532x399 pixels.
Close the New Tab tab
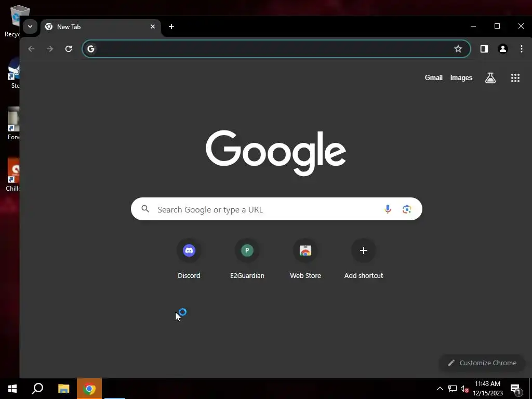click(153, 26)
